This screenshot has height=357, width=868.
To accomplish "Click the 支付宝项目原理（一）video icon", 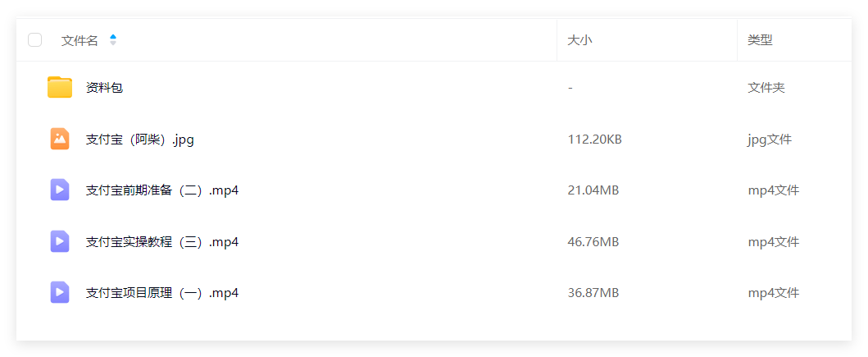I will tap(60, 293).
